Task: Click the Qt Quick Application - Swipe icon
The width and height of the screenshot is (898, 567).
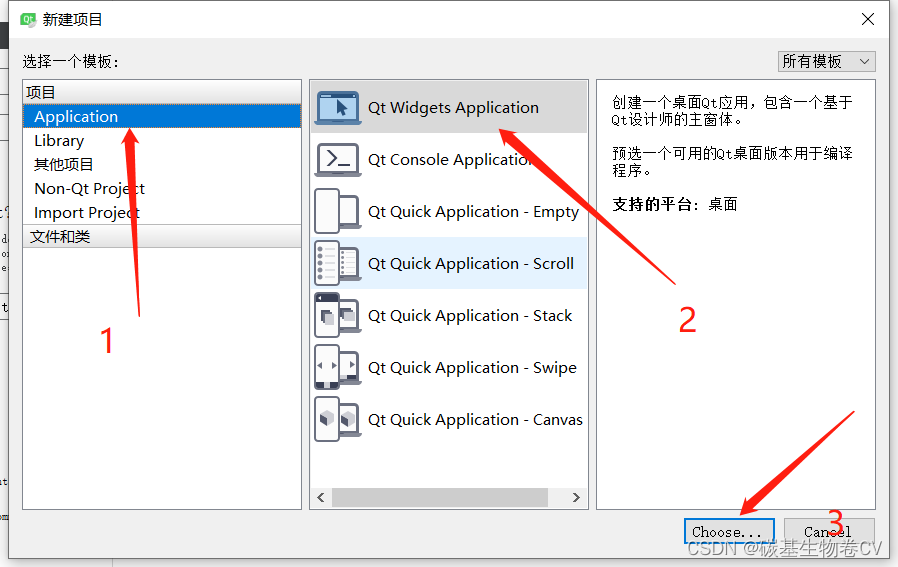Action: coord(338,368)
